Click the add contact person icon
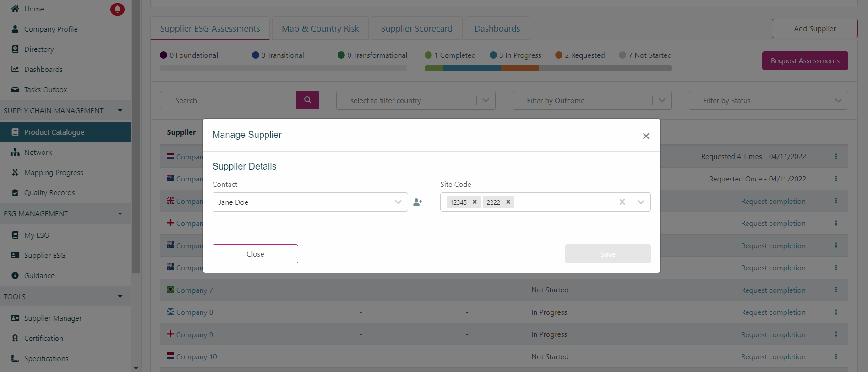Screen dimensions: 868x372 417,202
